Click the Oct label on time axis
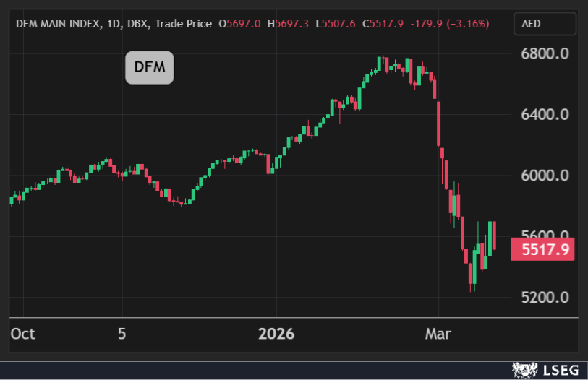The width and height of the screenshot is (588, 380). click(22, 334)
